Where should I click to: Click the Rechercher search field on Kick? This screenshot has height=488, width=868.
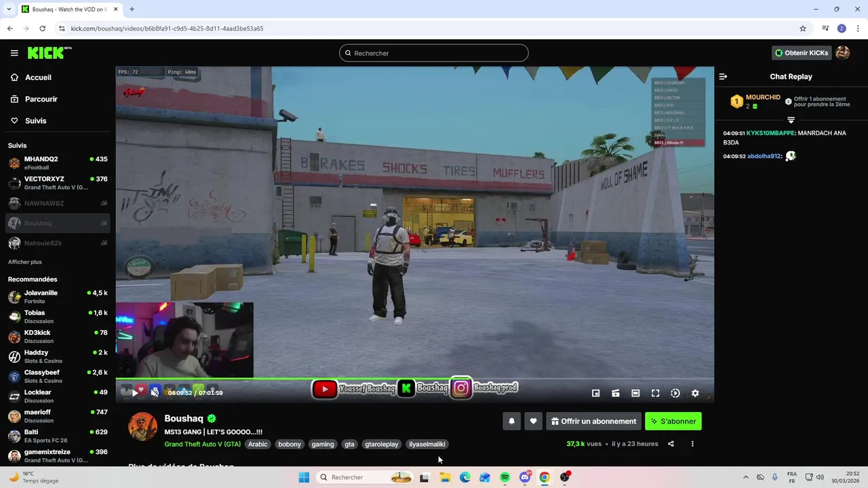[434, 53]
